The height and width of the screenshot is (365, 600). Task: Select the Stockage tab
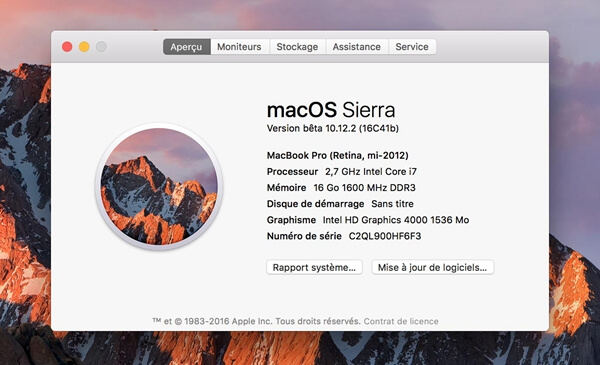(297, 47)
